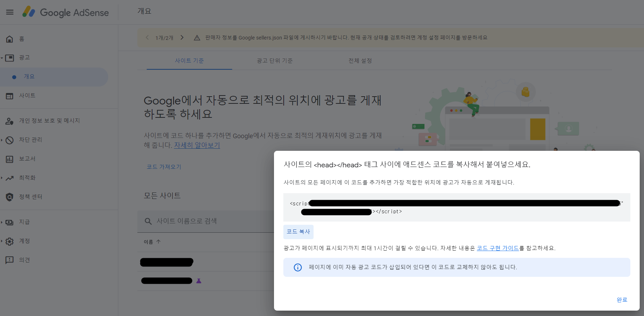Expand the 계정 section arrow

tap(2, 241)
